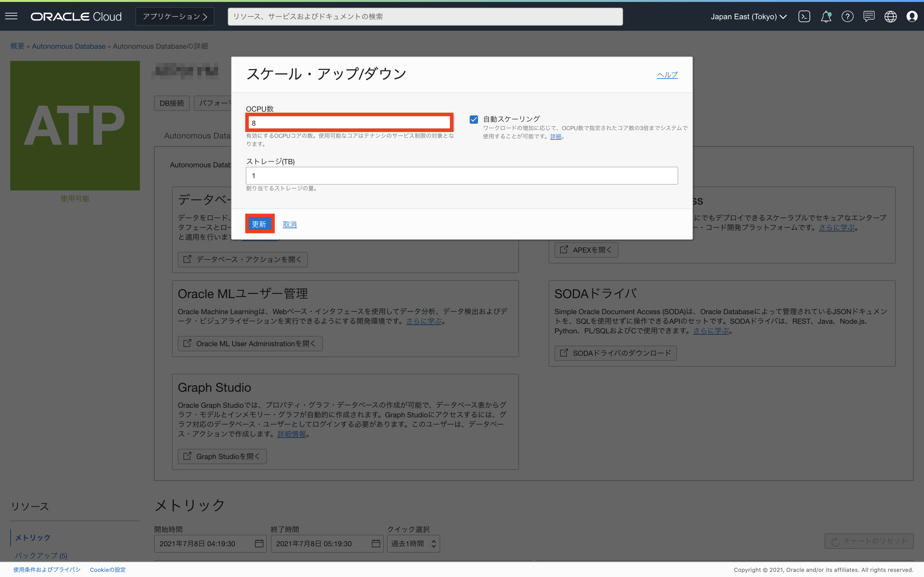The image size is (924, 577).
Task: Open the chat support icon
Action: pos(869,16)
